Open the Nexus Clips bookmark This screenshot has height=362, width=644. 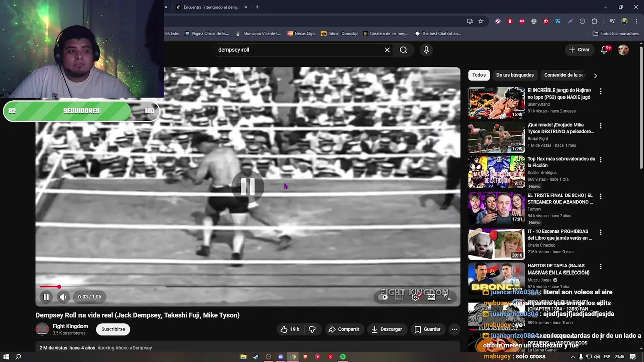(x=301, y=34)
